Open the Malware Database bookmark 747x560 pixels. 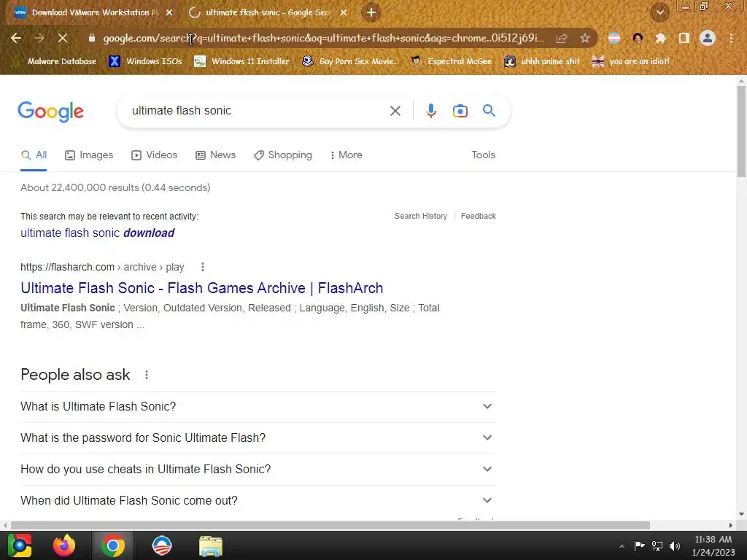click(55, 61)
